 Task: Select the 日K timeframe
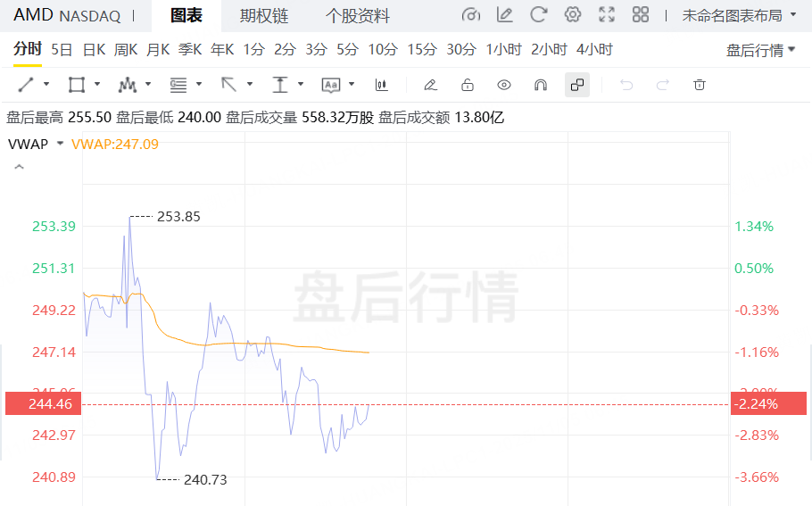[94, 50]
